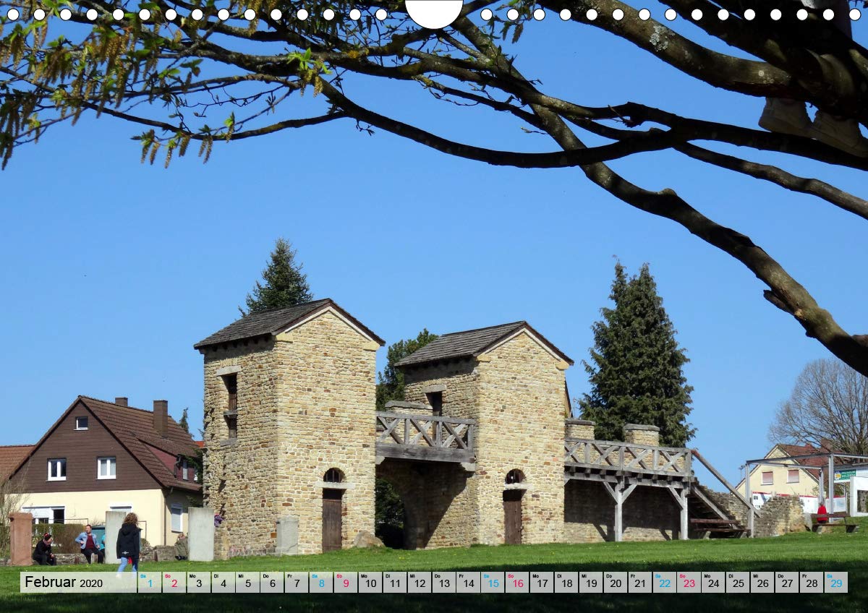Pick Friday 21 date cell
868x613 pixels.
[639, 583]
